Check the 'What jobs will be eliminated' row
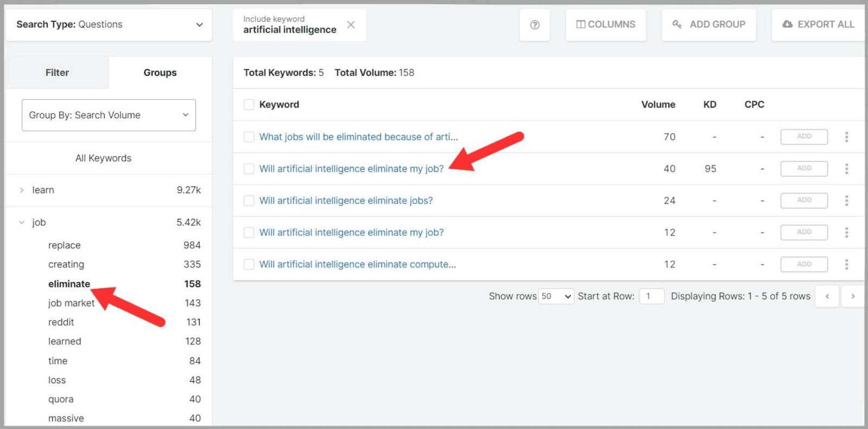This screenshot has width=868, height=429. 249,137
